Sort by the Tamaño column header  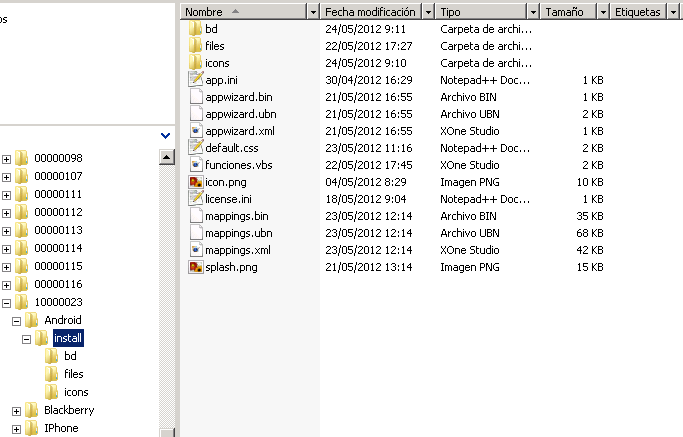pyautogui.click(x=568, y=12)
